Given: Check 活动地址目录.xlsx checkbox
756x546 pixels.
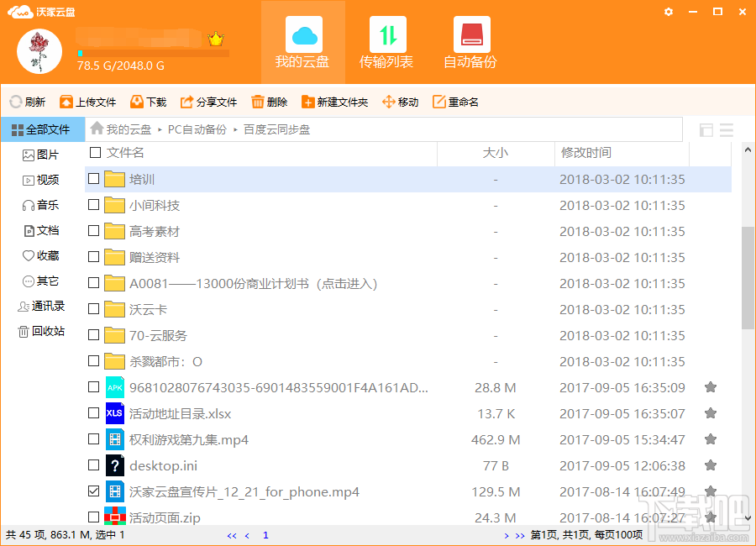Looking at the screenshot, I should (x=93, y=413).
